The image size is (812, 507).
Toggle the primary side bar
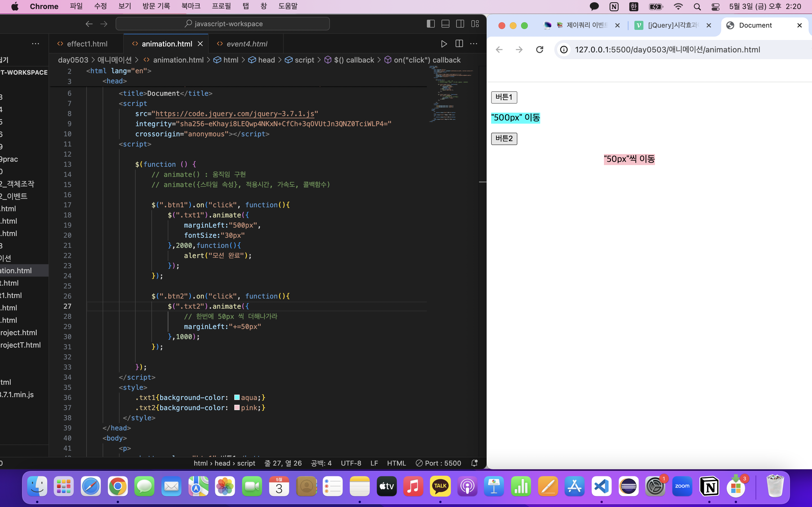click(431, 24)
